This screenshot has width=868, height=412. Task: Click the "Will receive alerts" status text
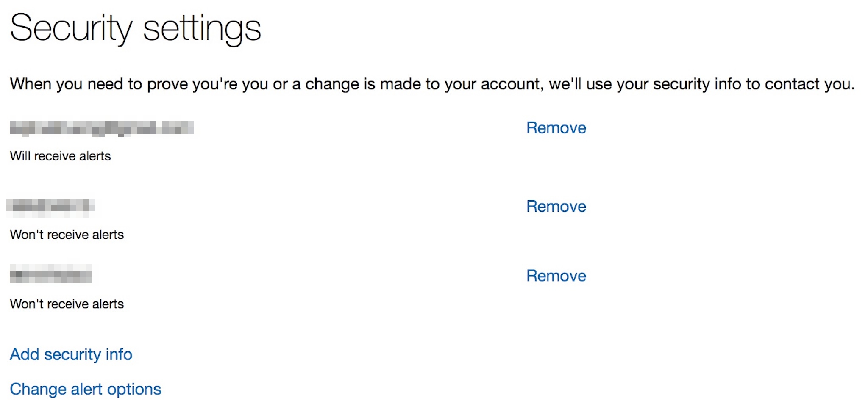(x=60, y=156)
